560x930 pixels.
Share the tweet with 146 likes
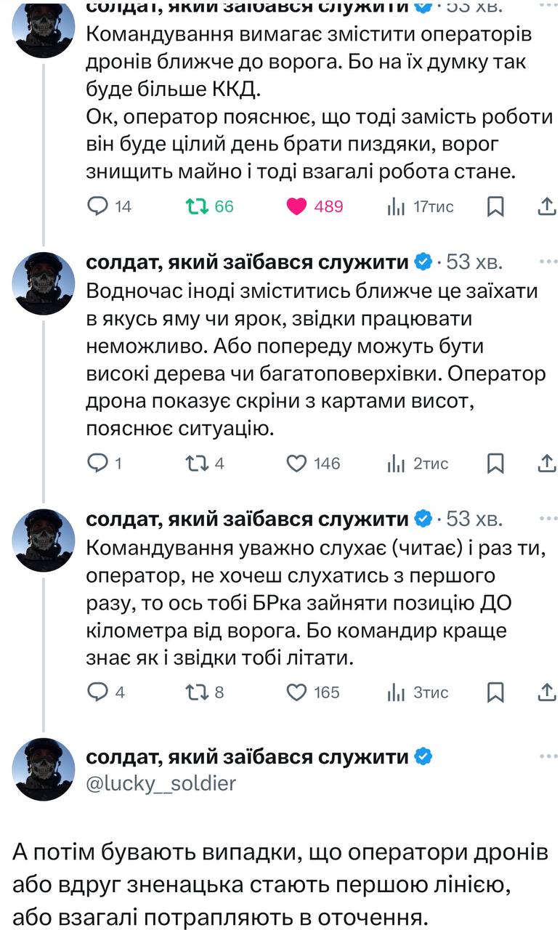[x=545, y=464]
